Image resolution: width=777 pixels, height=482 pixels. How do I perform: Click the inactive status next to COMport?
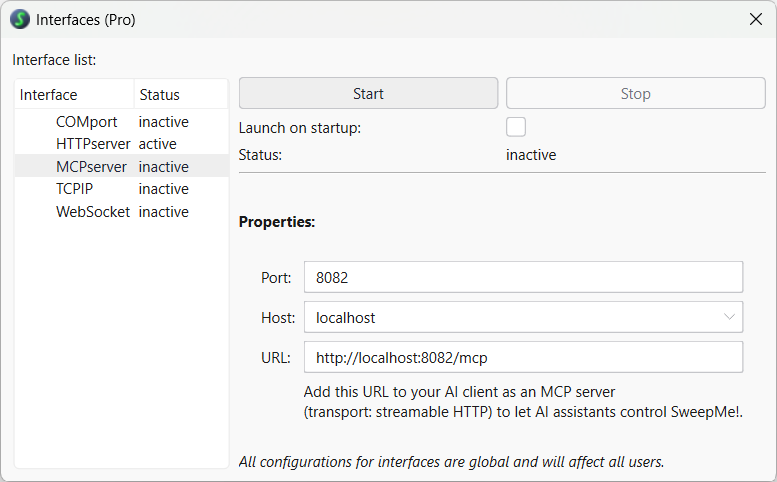(x=164, y=121)
